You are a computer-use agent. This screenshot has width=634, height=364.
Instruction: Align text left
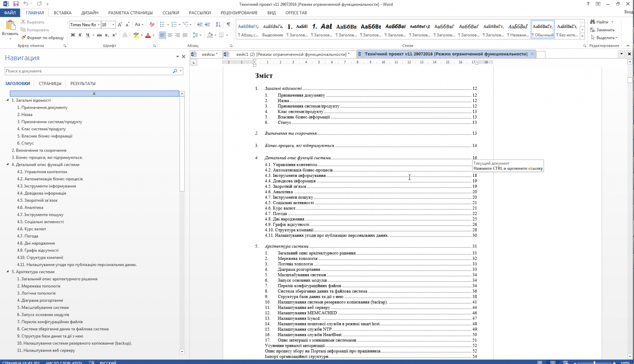click(x=162, y=35)
